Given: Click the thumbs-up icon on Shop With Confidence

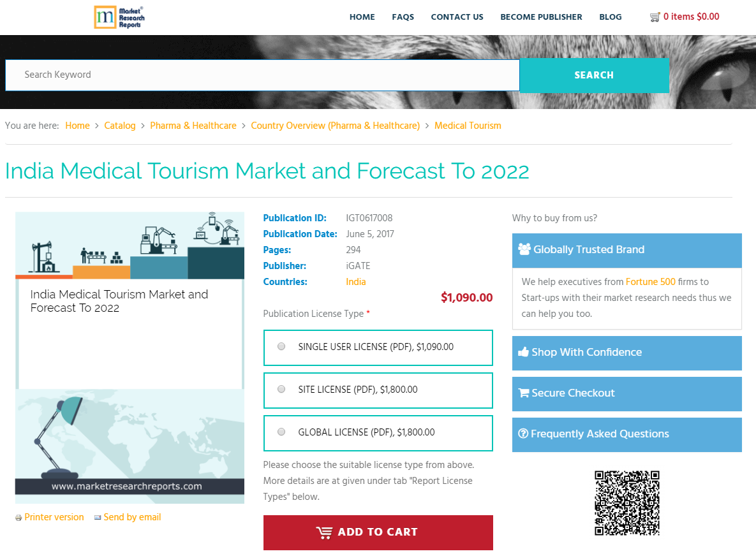Looking at the screenshot, I should click(523, 352).
